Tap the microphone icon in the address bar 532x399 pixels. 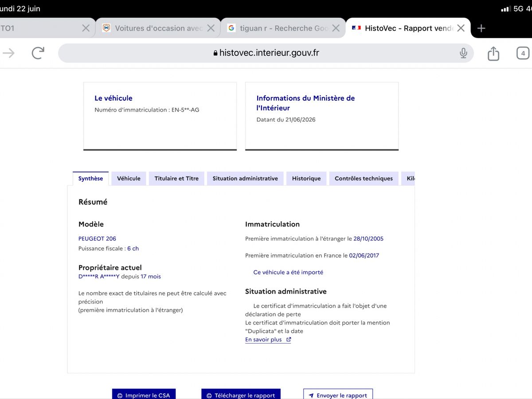point(463,53)
